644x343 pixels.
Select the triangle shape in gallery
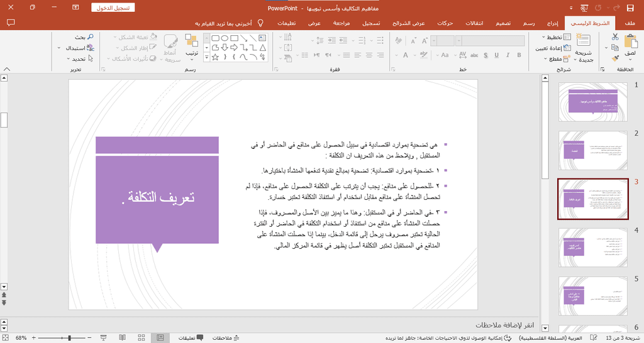pos(262,48)
